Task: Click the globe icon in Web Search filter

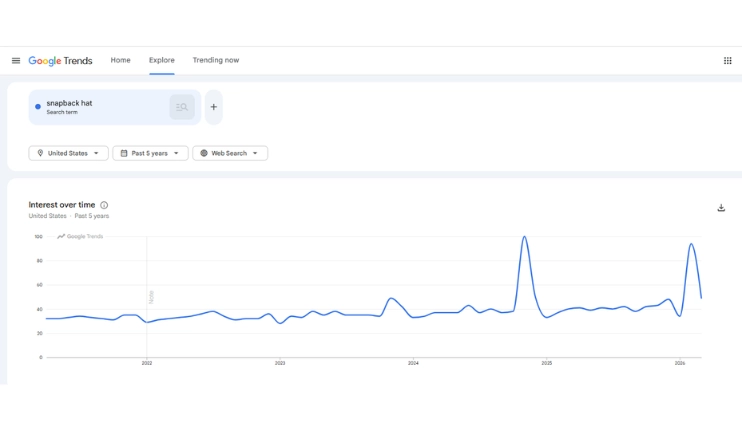Action: (x=204, y=153)
